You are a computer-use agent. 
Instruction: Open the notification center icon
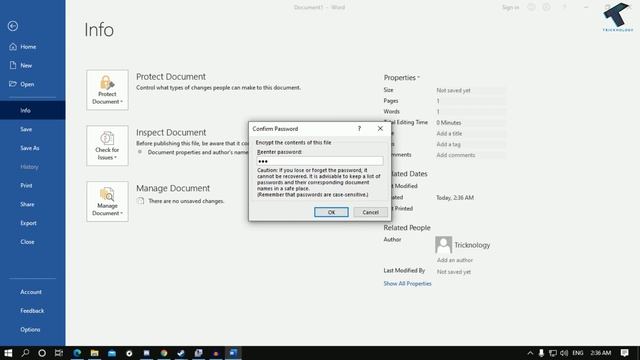pos(624,353)
